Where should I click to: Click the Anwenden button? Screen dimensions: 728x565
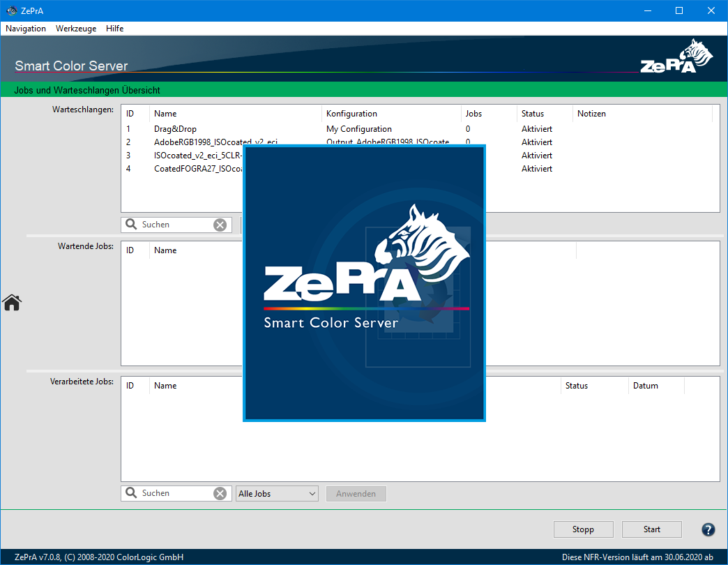356,494
